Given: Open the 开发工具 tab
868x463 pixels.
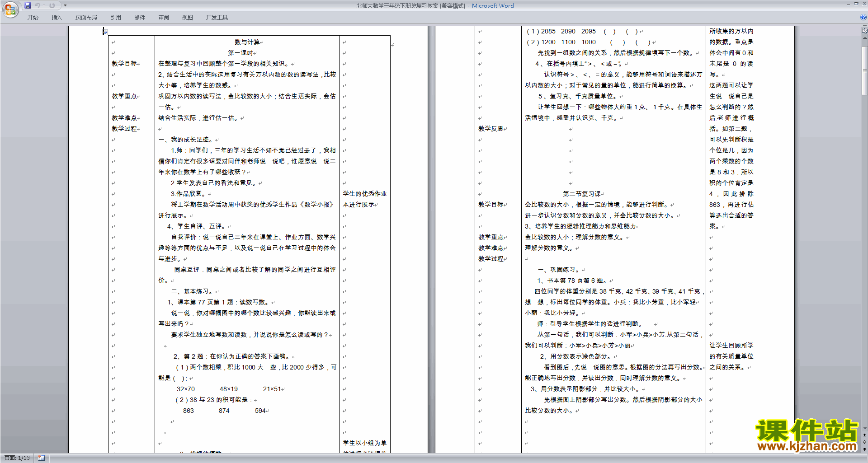Looking at the screenshot, I should (x=217, y=18).
